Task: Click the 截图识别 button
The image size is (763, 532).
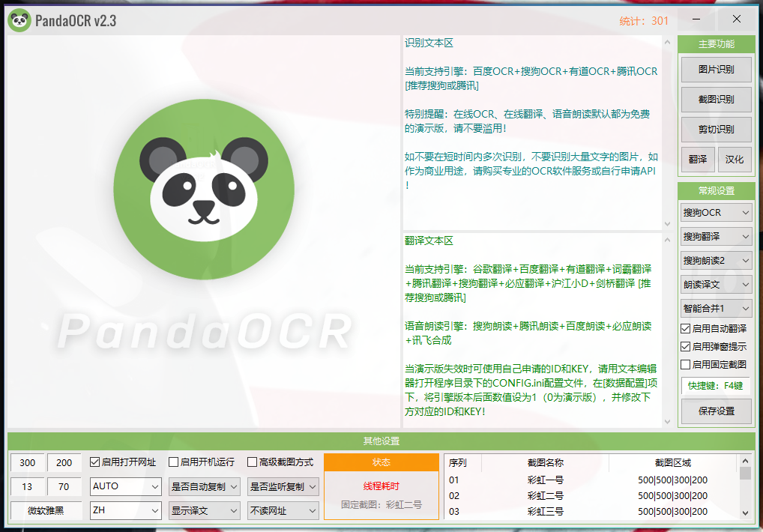Action: tap(716, 99)
